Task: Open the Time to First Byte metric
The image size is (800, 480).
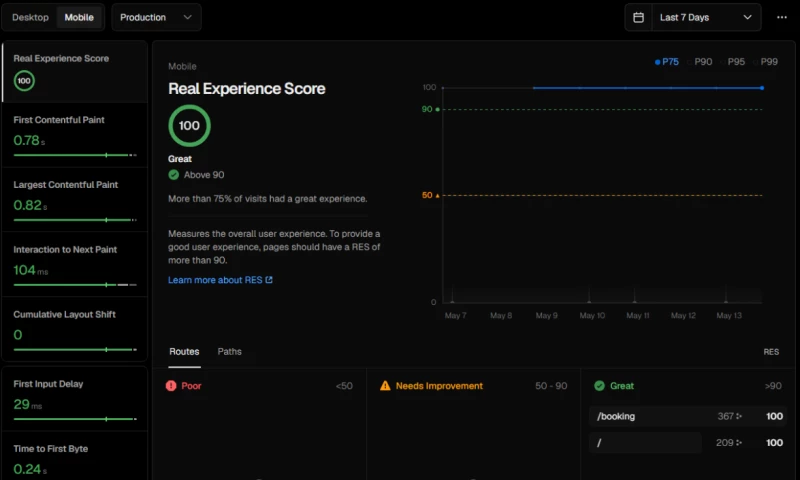Action: pyautogui.click(x=75, y=457)
